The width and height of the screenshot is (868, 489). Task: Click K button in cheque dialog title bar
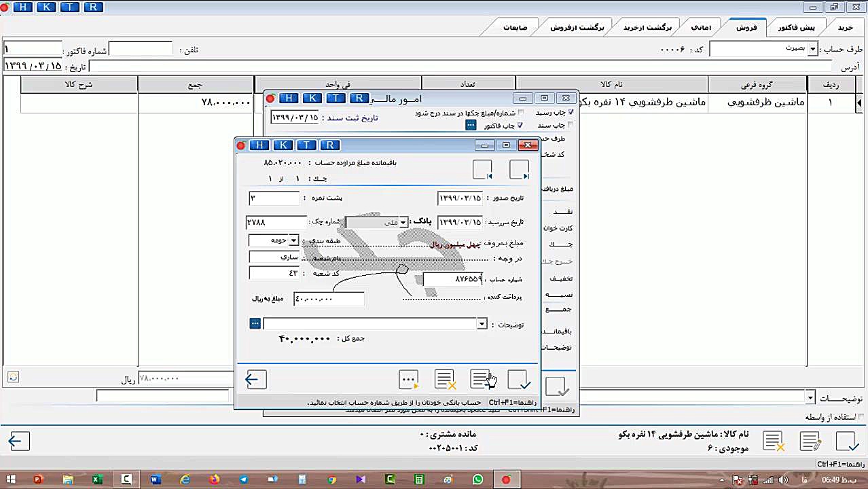[x=283, y=145]
